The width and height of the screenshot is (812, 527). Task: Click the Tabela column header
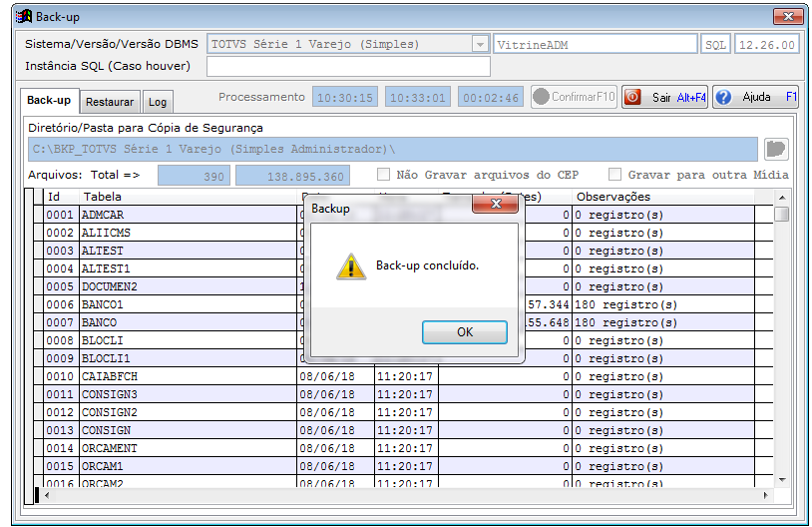click(x=188, y=197)
